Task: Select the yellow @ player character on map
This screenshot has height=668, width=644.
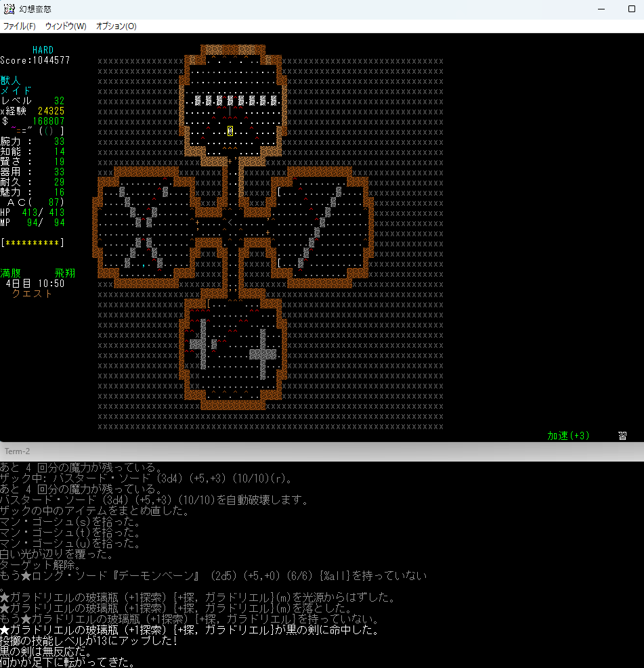Action: [x=230, y=131]
